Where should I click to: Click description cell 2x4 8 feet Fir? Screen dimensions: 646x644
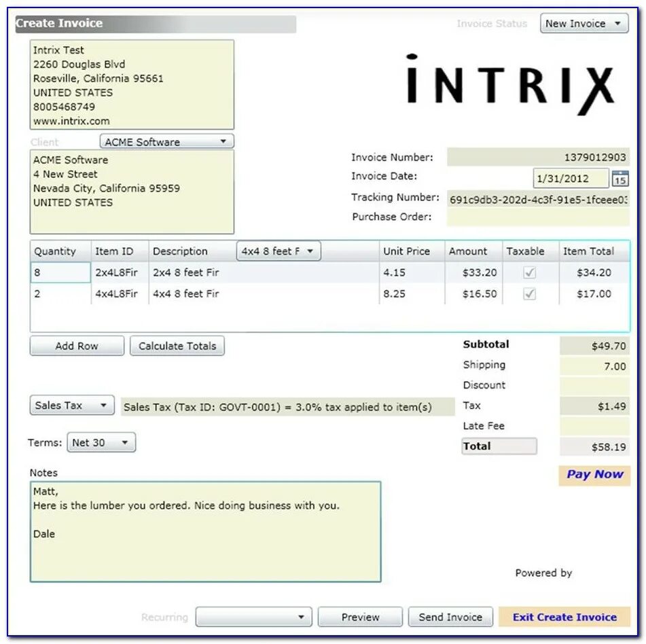264,272
